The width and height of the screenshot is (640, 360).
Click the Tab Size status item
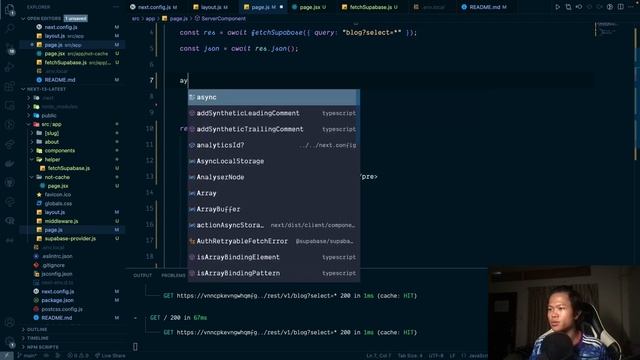(410, 356)
